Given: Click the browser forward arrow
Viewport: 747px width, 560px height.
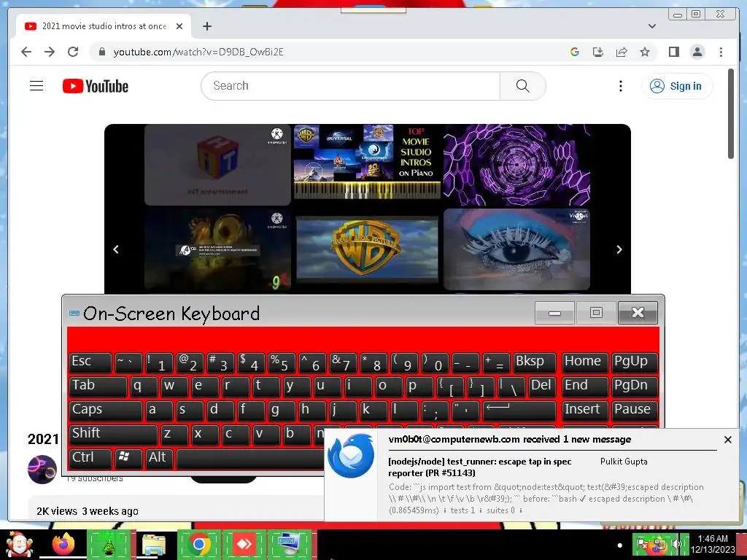Looking at the screenshot, I should pyautogui.click(x=50, y=52).
